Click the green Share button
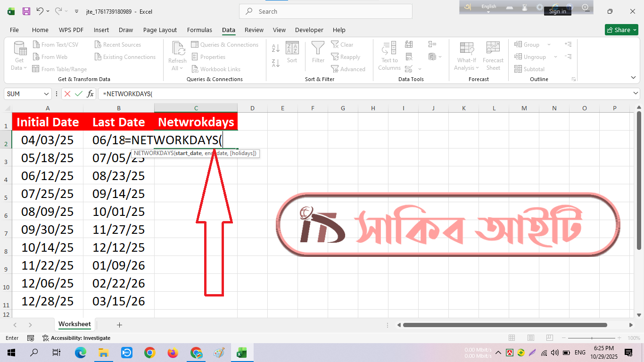Image resolution: width=644 pixels, height=362 pixels. click(x=621, y=30)
